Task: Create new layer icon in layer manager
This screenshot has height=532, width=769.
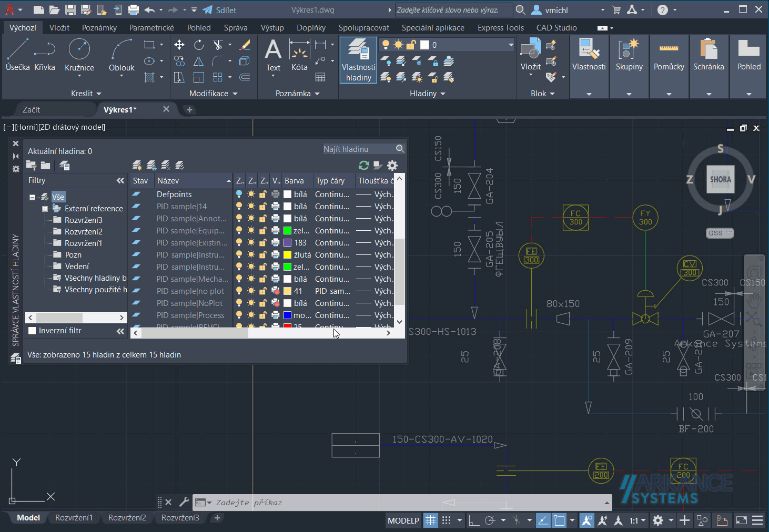Action: coord(137,166)
